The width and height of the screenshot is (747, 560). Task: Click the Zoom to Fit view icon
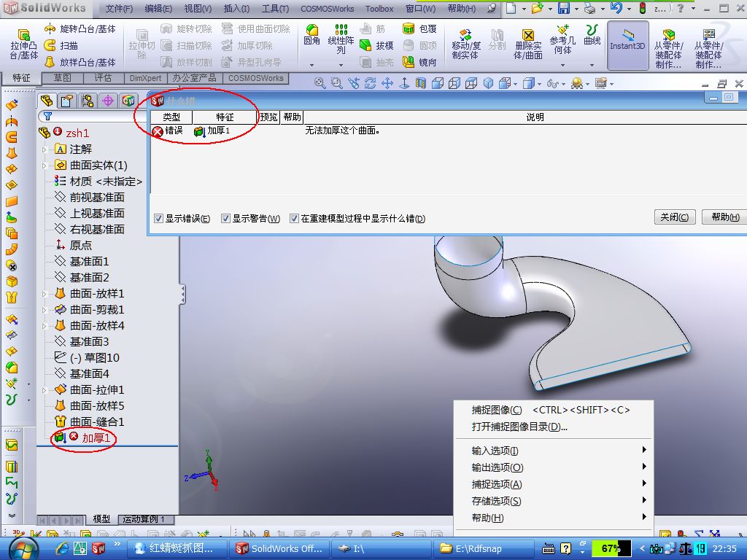coord(320,84)
